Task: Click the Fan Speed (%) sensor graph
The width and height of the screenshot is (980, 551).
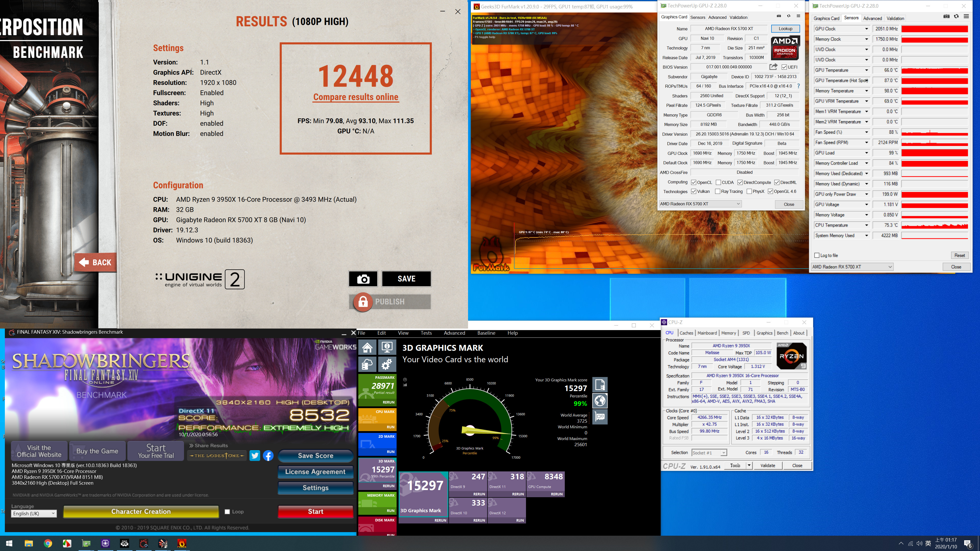Action: pos(934,132)
